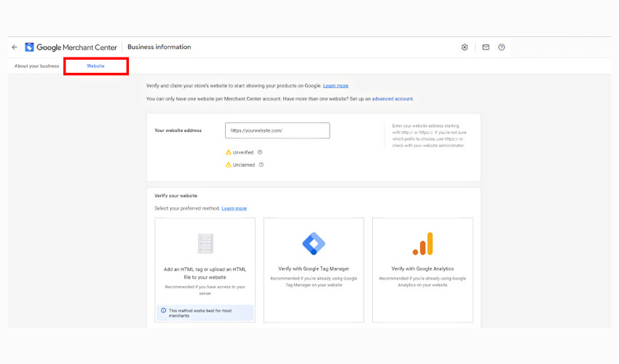Open the help question mark icon
The image size is (619, 364).
501,47
